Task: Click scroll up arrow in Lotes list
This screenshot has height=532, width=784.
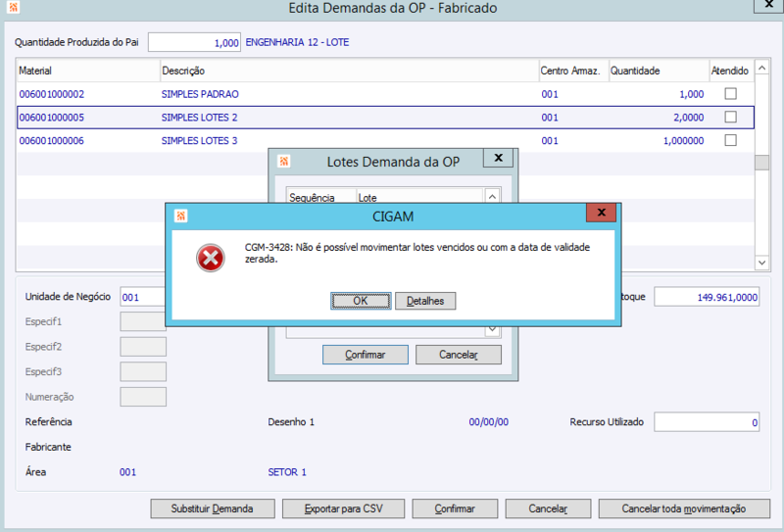Action: coord(492,197)
